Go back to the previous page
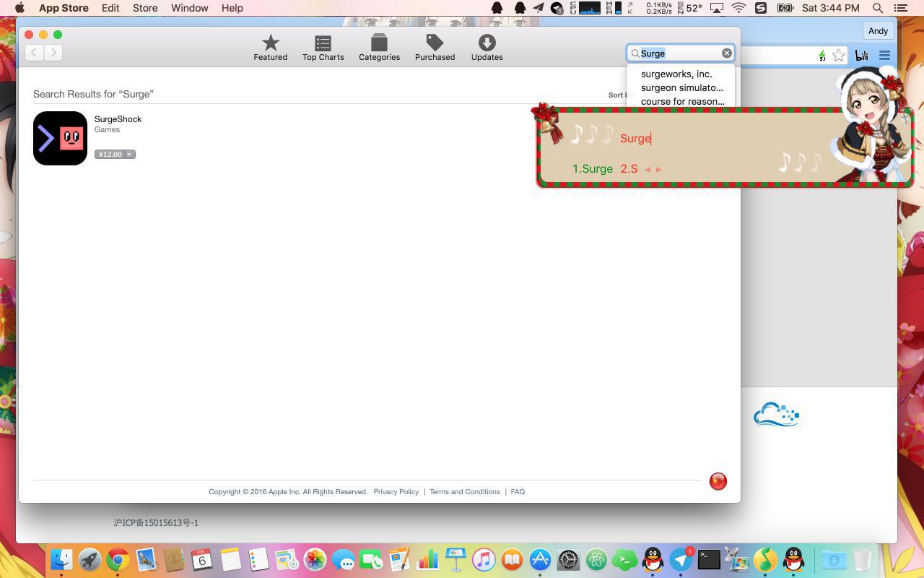This screenshot has height=578, width=924. pos(34,53)
